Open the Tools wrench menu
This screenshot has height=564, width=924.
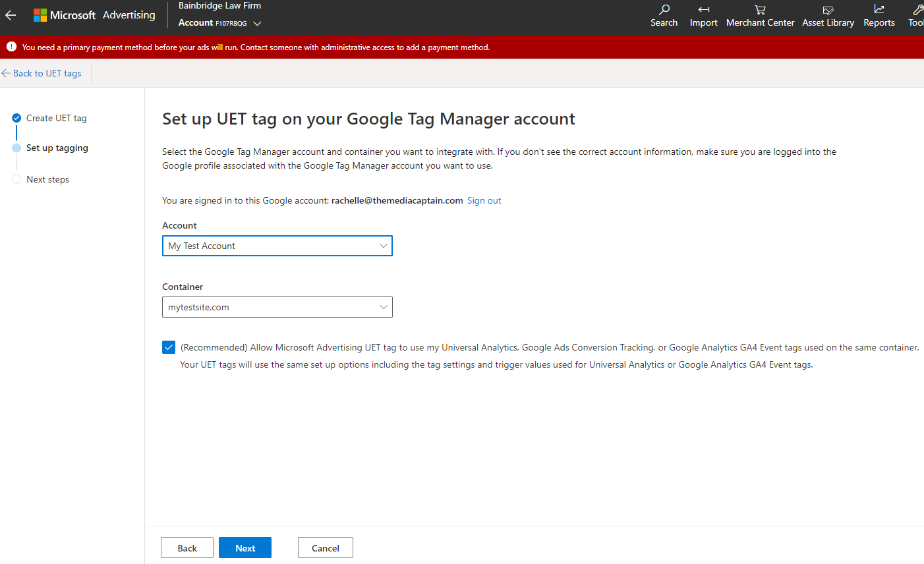(916, 16)
